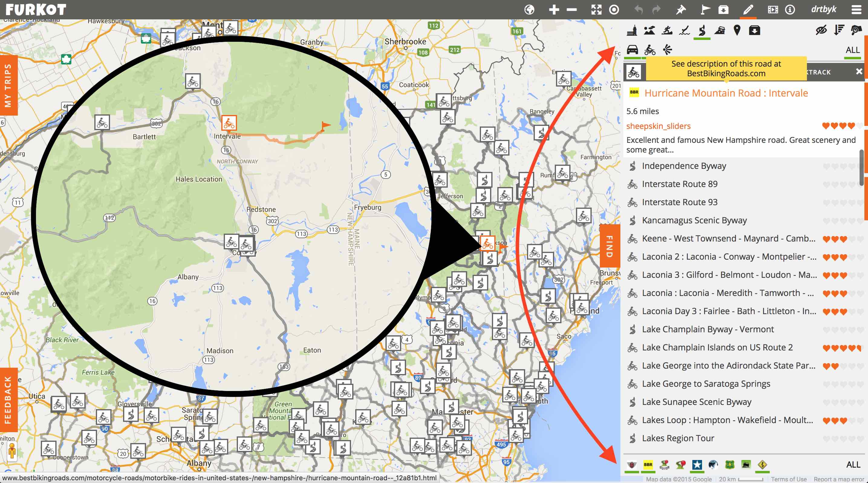Center on my location target icon
Image resolution: width=868 pixels, height=483 pixels.
click(614, 10)
